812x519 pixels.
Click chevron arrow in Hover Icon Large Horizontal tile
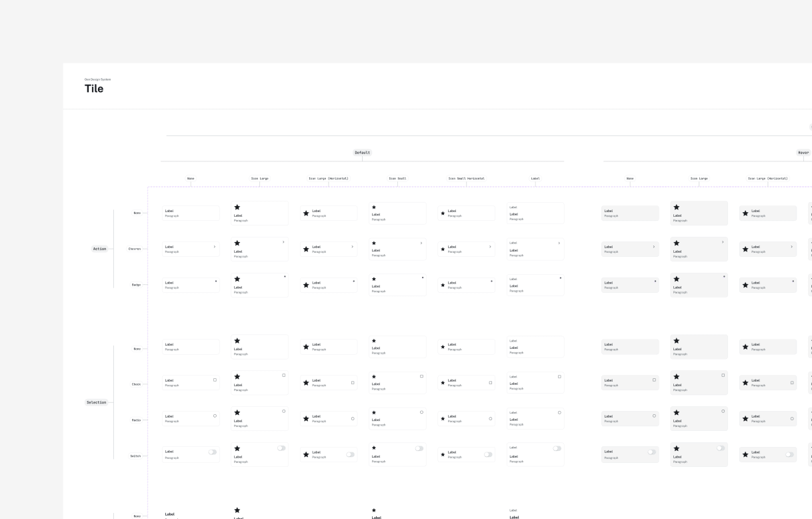792,247
